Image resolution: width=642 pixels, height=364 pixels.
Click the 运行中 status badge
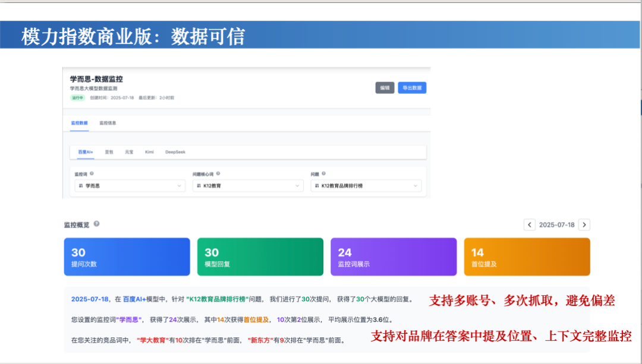(77, 98)
